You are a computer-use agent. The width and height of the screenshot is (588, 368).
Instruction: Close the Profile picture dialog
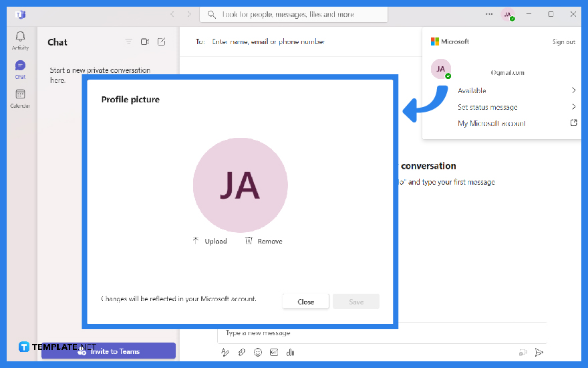click(x=305, y=302)
